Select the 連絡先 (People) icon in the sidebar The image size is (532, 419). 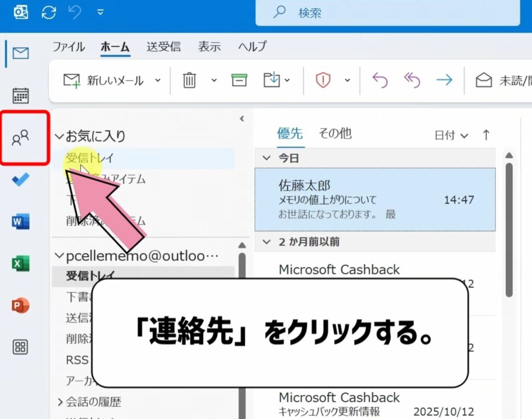coord(20,136)
